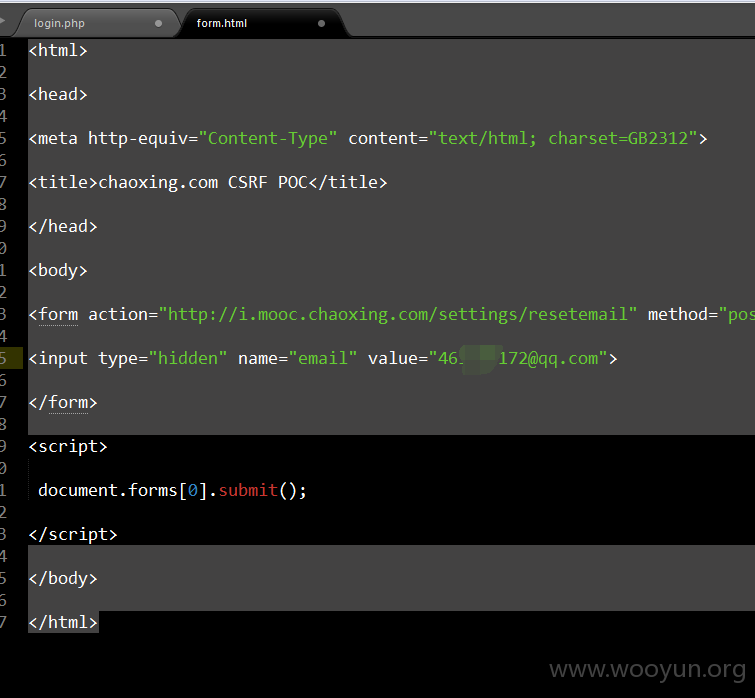Viewport: 755px width, 698px height.
Task: Click the method attribute on the form line
Action: pos(701,314)
